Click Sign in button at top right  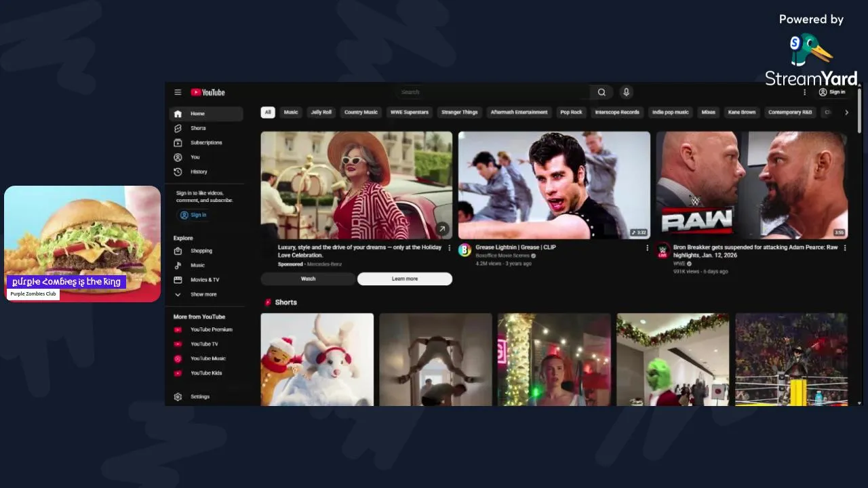click(x=832, y=92)
